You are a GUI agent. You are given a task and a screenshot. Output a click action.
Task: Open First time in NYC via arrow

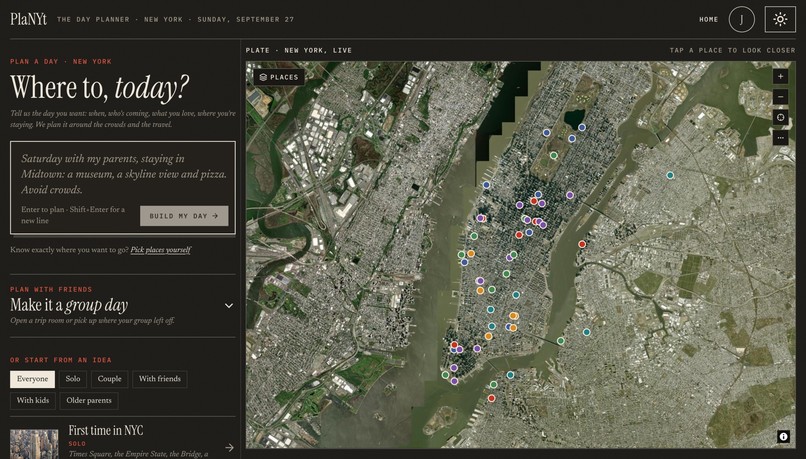click(229, 448)
